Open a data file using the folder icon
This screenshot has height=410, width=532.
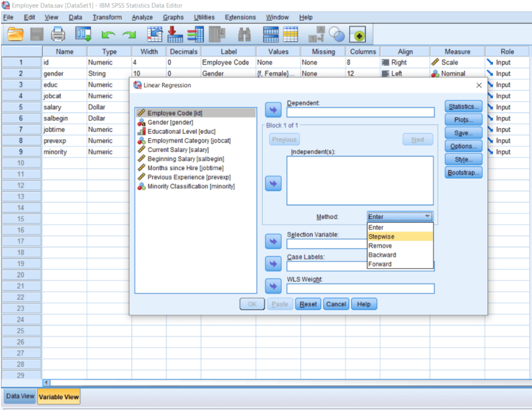(14, 34)
